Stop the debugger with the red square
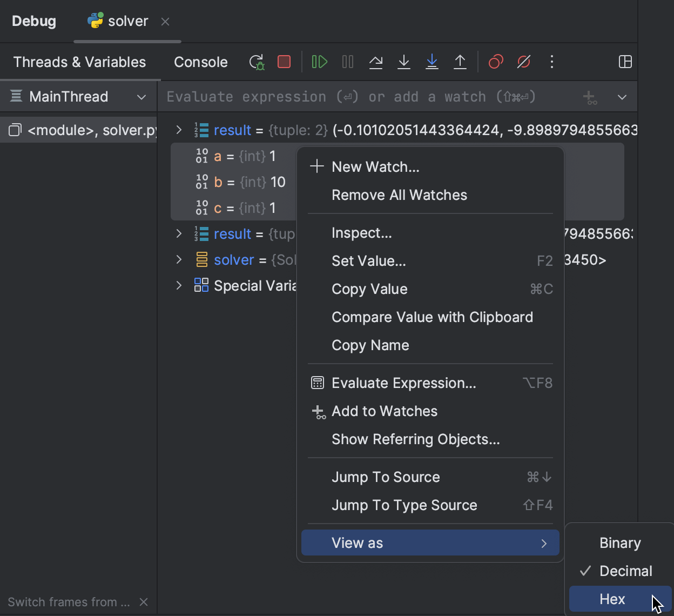Image resolution: width=674 pixels, height=616 pixels. [x=284, y=62]
